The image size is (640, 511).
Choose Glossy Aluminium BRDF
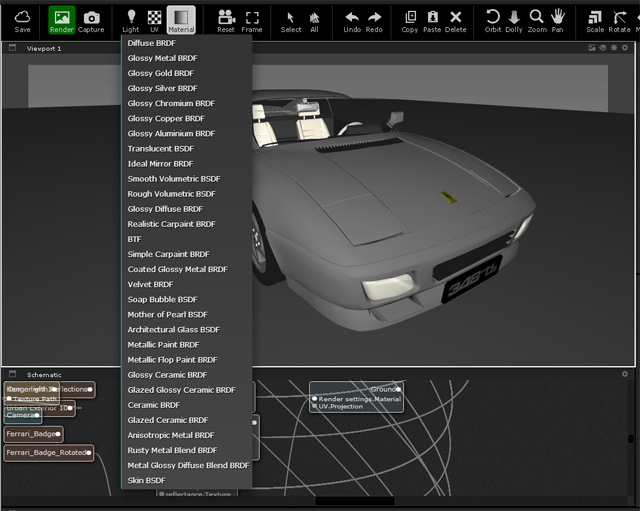pos(187,133)
